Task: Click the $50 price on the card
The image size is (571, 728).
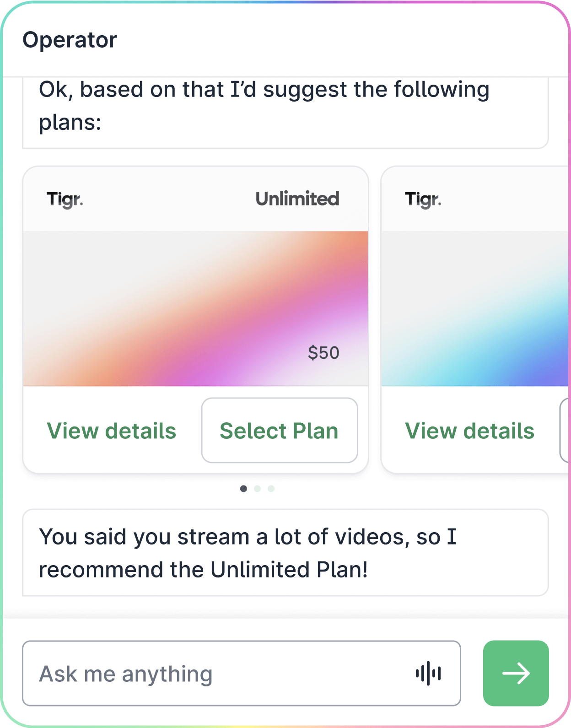Action: (323, 353)
